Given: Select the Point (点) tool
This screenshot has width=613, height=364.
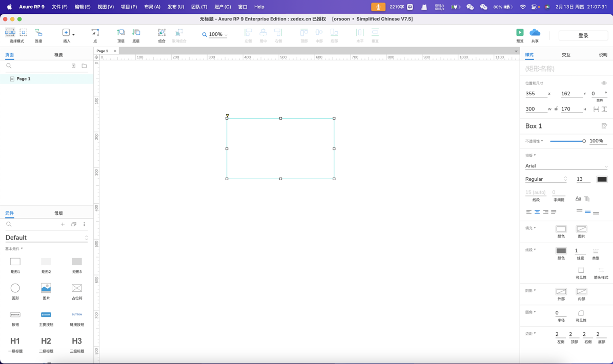Looking at the screenshot, I should (x=95, y=33).
